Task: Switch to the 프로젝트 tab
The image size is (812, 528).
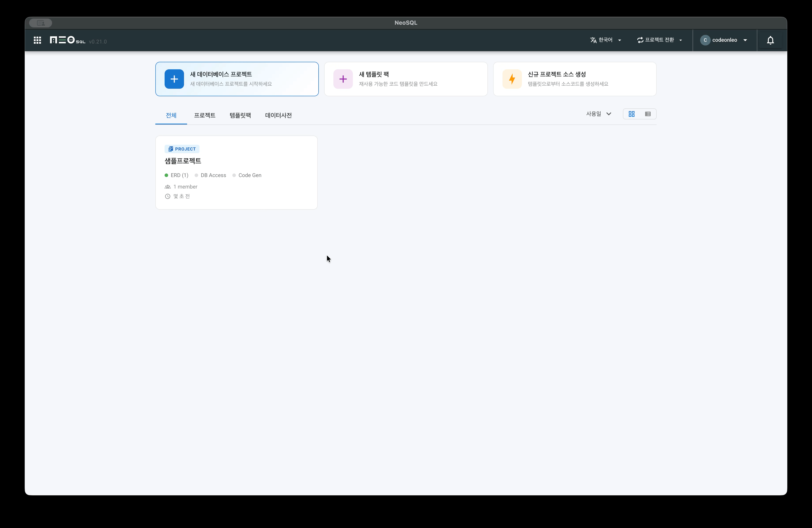Action: [204, 115]
